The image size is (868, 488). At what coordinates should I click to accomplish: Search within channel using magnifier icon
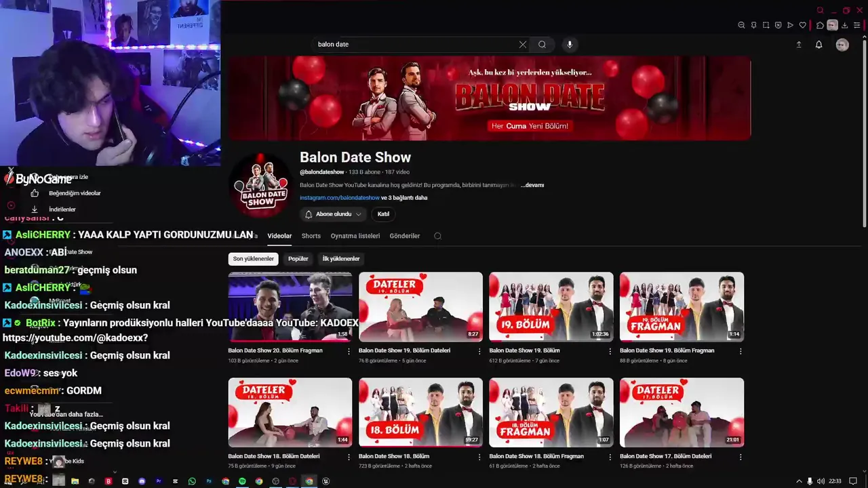click(437, 236)
